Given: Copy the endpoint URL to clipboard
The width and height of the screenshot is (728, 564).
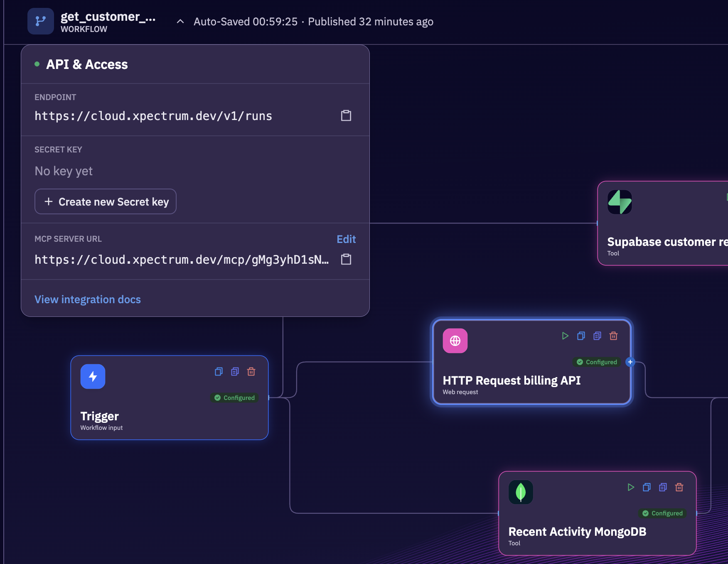Looking at the screenshot, I should 346,115.
